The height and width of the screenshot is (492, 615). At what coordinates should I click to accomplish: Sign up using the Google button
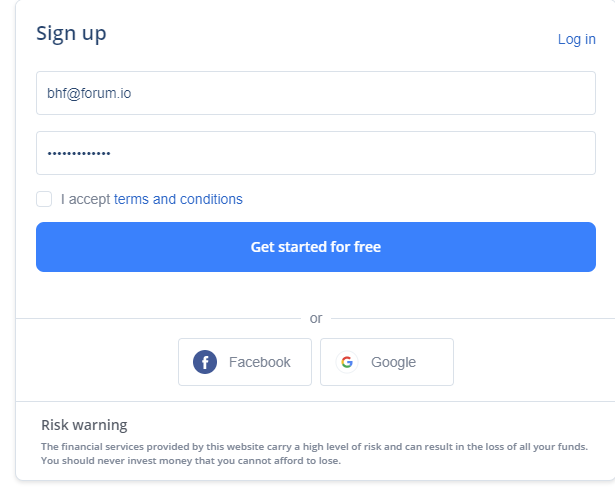click(387, 362)
